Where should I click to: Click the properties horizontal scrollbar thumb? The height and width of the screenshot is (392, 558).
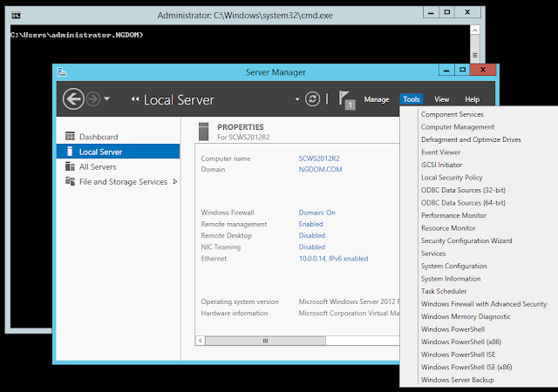click(265, 341)
